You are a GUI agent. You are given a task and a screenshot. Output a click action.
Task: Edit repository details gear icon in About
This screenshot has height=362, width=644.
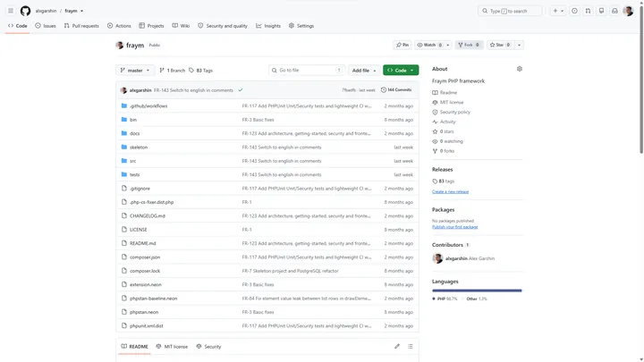click(520, 69)
